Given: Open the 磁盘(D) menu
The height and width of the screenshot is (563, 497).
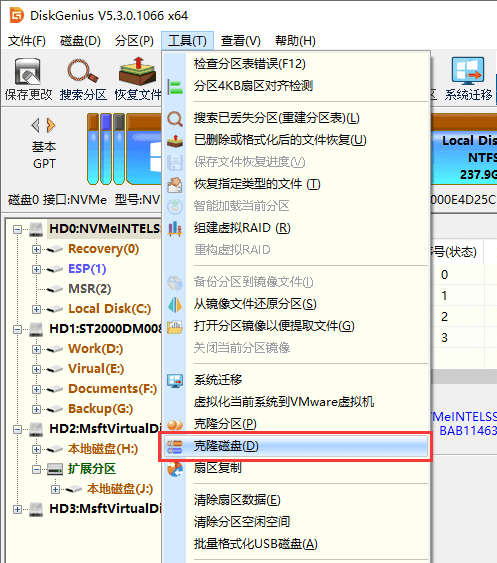Looking at the screenshot, I should pos(80,41).
